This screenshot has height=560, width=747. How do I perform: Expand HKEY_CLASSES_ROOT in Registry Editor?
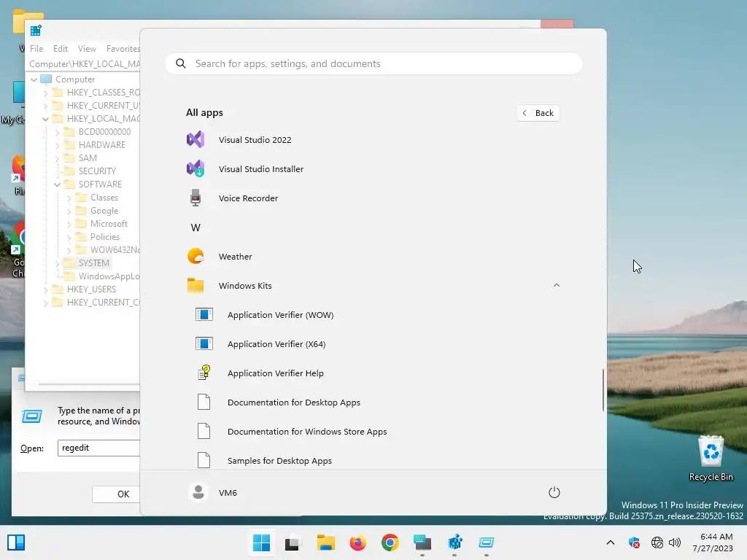coord(46,93)
